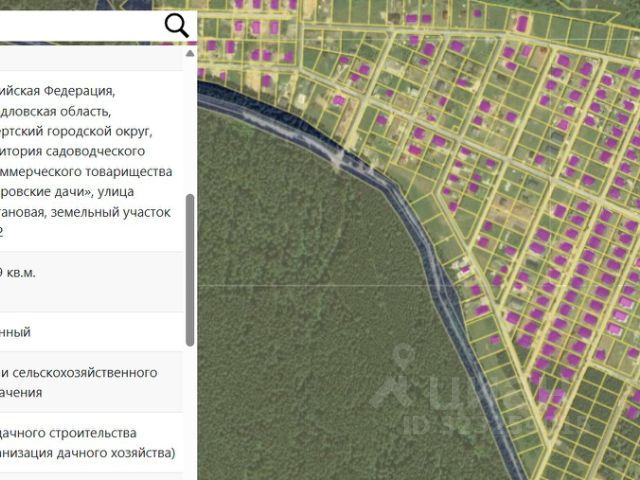This screenshot has height=480, width=640.
Task: Click the text 'земельный участок'
Action: coord(110,212)
